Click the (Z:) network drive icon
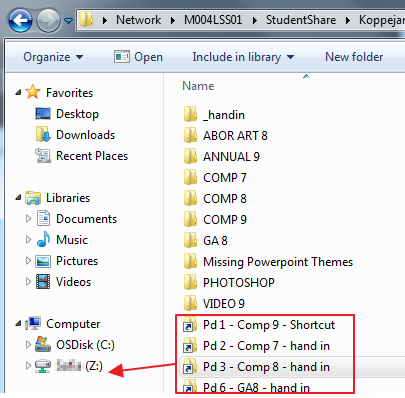Screen dimensions: 405x398 click(x=43, y=366)
